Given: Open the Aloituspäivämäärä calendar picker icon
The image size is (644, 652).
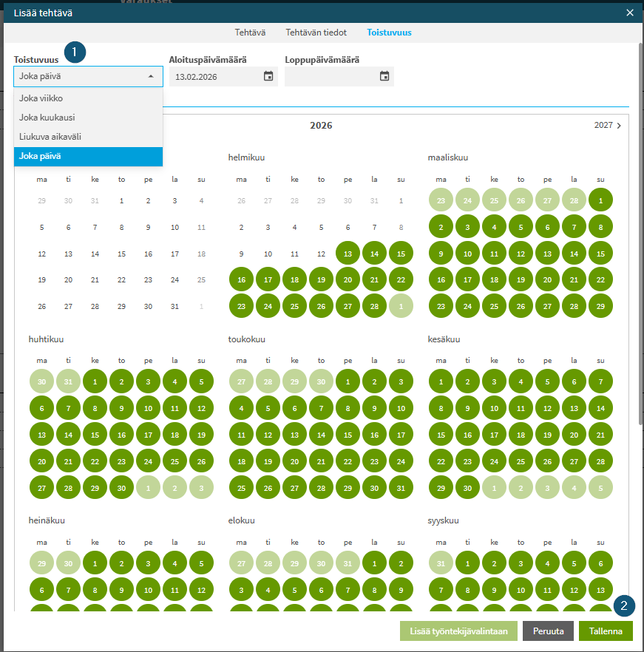Looking at the screenshot, I should 268,76.
